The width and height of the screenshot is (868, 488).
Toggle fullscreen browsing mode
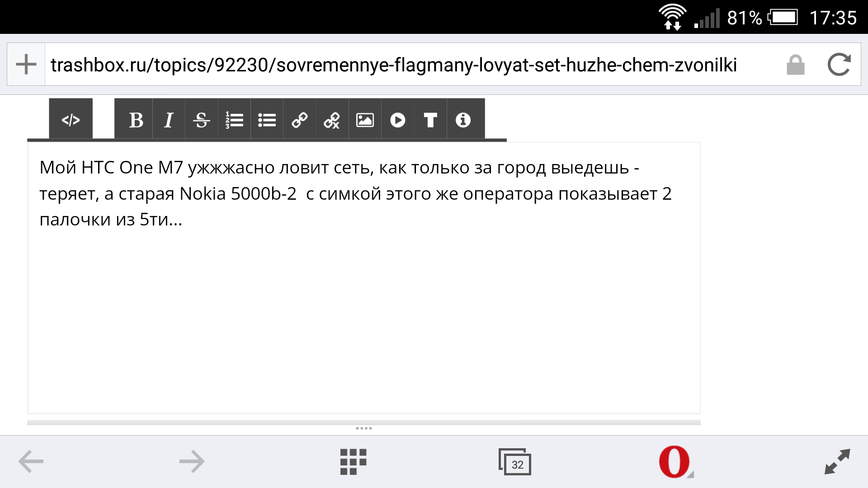pos(837,461)
